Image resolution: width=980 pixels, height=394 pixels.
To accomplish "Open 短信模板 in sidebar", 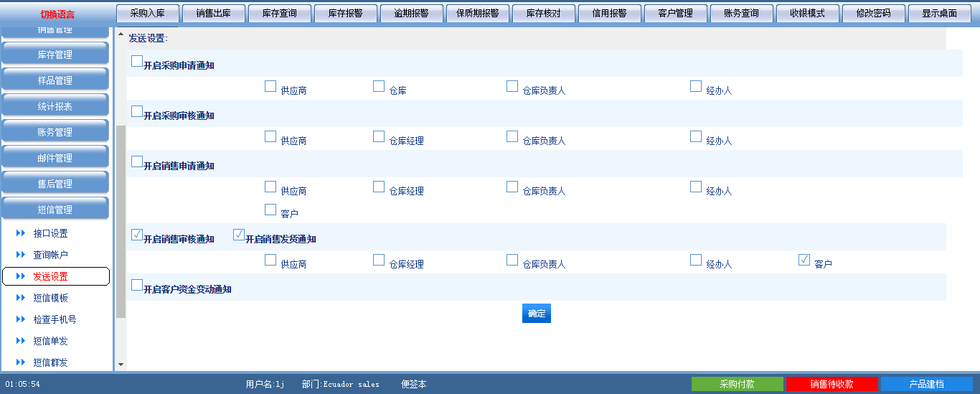I will pos(50,298).
